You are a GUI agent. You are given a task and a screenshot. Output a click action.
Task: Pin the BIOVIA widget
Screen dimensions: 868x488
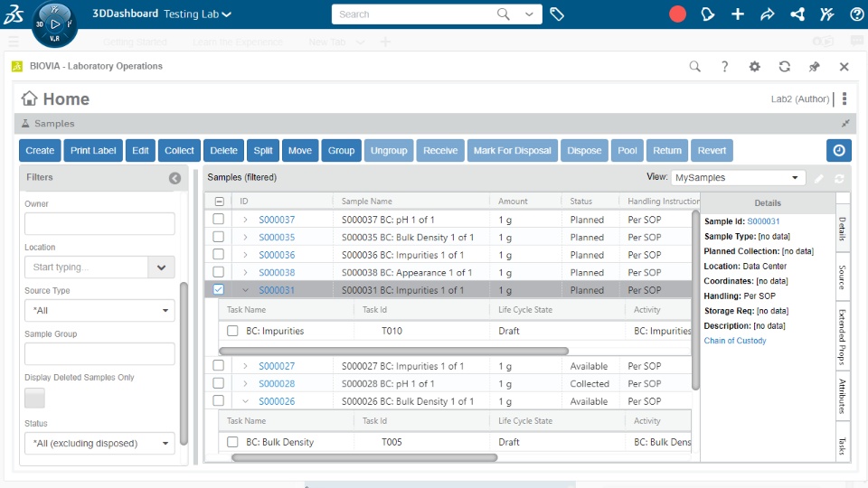coord(815,66)
